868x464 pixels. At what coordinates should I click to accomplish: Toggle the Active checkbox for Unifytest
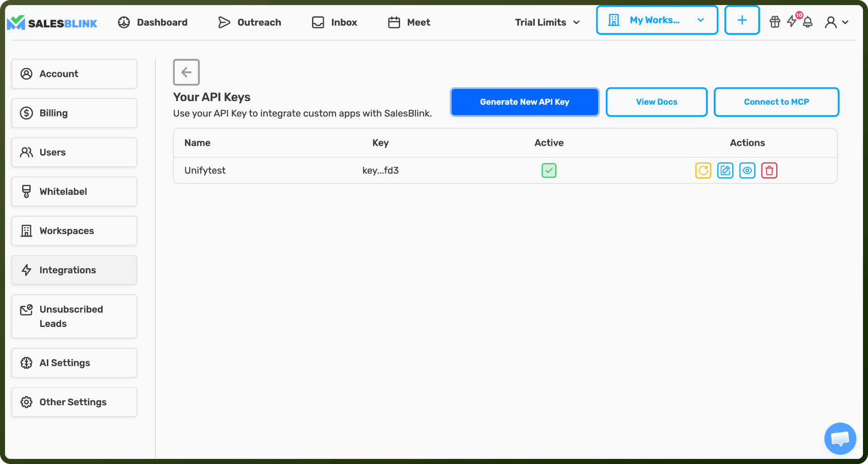point(549,170)
